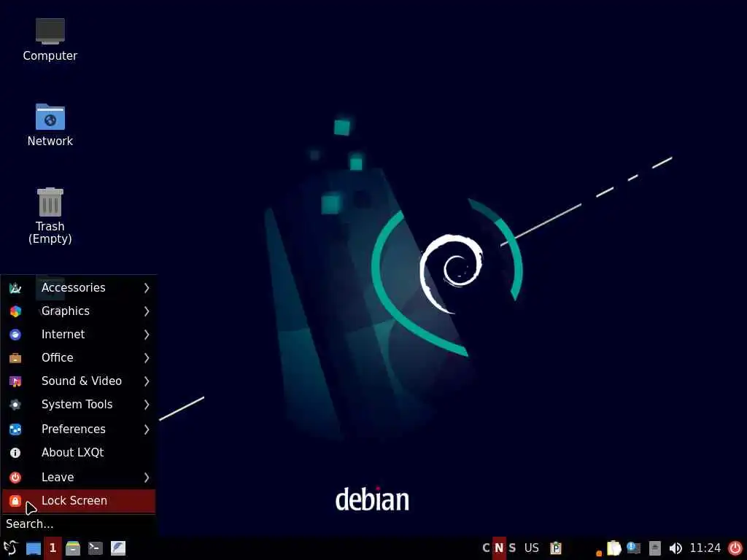
Task: Open the Preferences menu category
Action: click(x=79, y=429)
